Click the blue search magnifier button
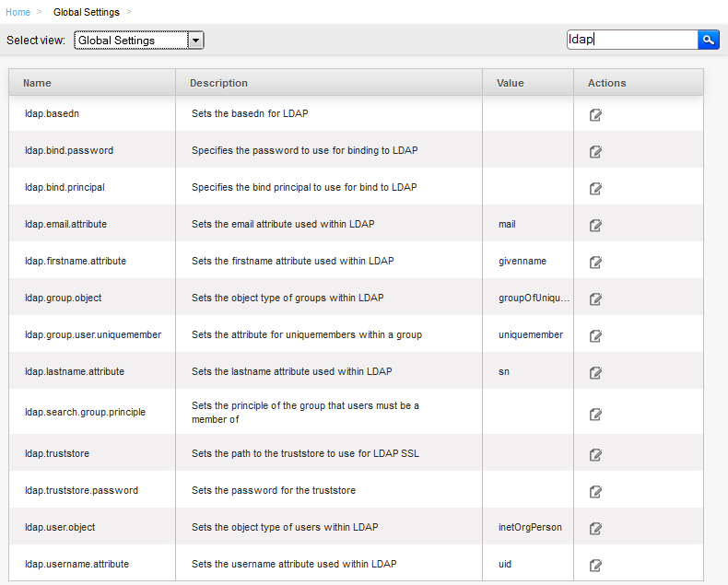Image resolution: width=728 pixels, height=585 pixels. [709, 40]
